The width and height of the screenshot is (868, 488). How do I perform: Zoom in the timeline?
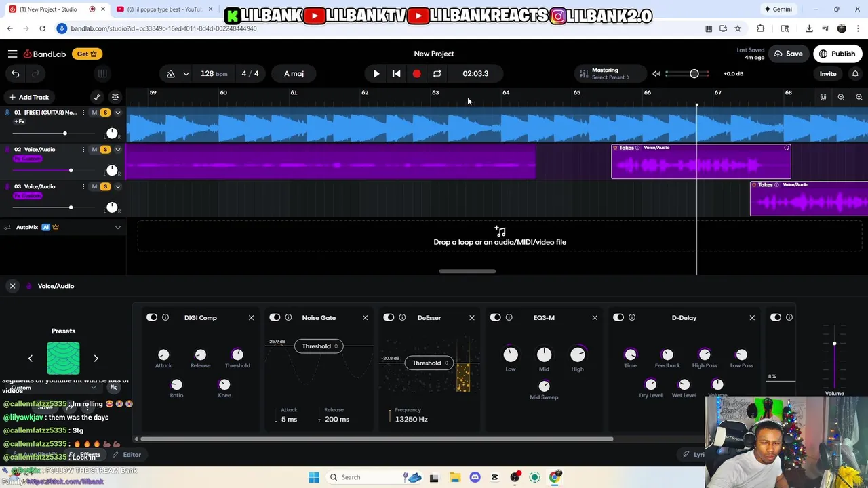click(859, 97)
